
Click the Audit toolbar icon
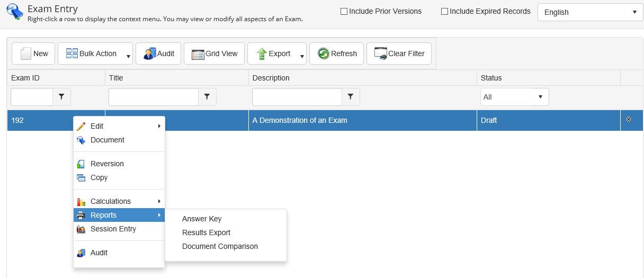click(149, 53)
